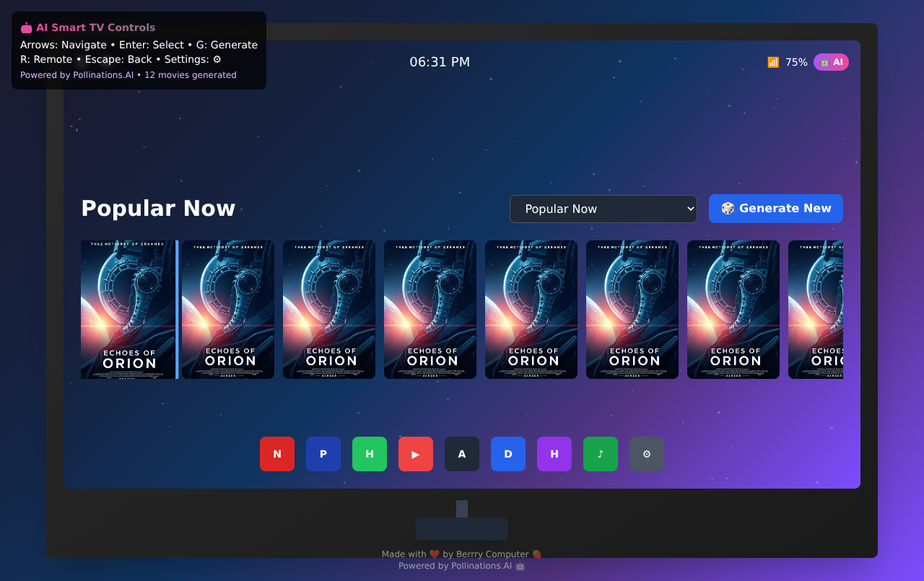Image resolution: width=924 pixels, height=581 pixels.
Task: Click the Generate New button
Action: 775,209
